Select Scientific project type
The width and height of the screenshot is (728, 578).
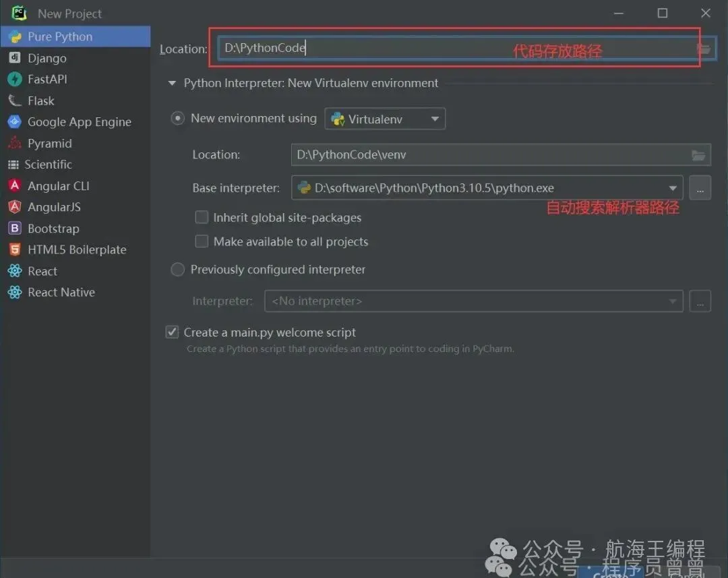[x=75, y=165]
